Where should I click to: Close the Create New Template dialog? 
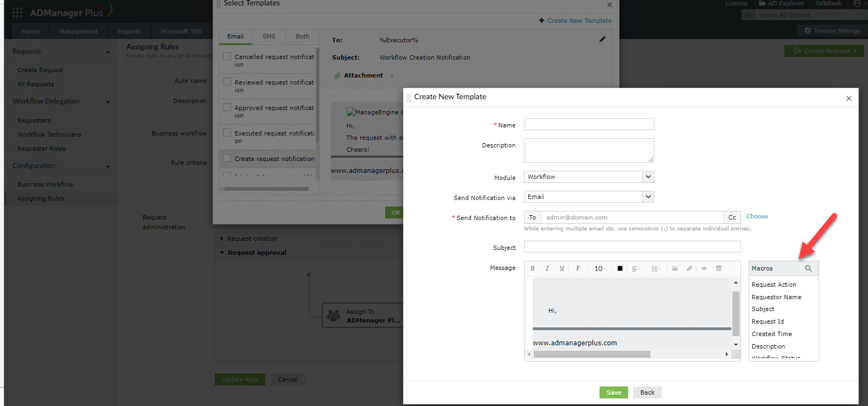849,98
